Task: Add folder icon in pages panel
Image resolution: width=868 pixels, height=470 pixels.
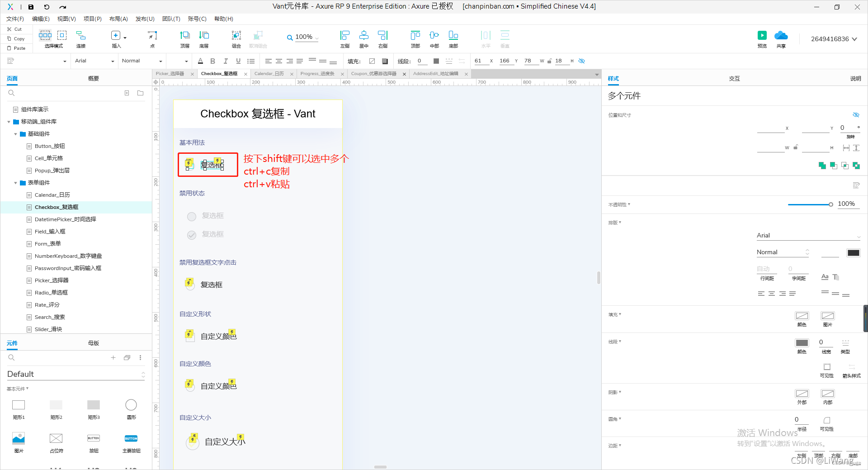Action: pyautogui.click(x=141, y=93)
